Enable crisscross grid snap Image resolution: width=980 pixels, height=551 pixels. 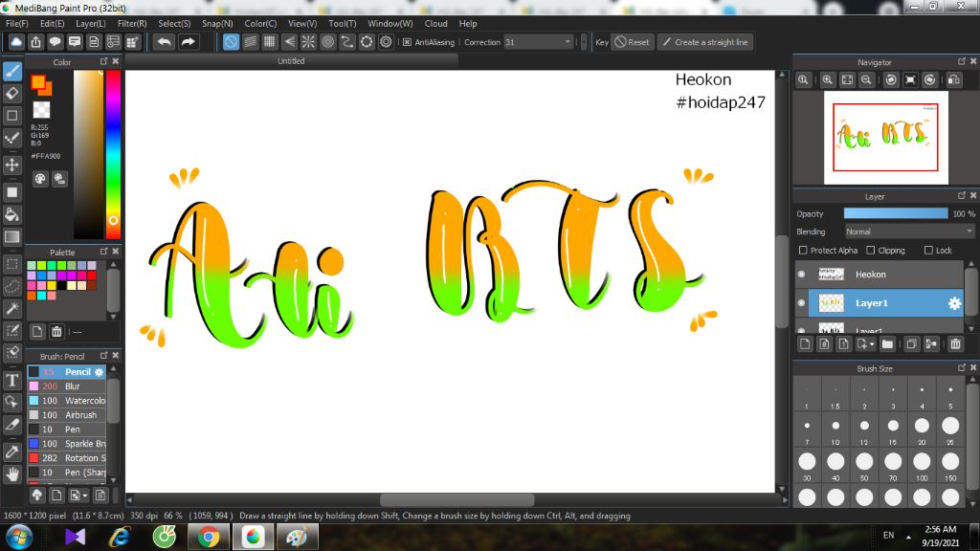coord(269,42)
